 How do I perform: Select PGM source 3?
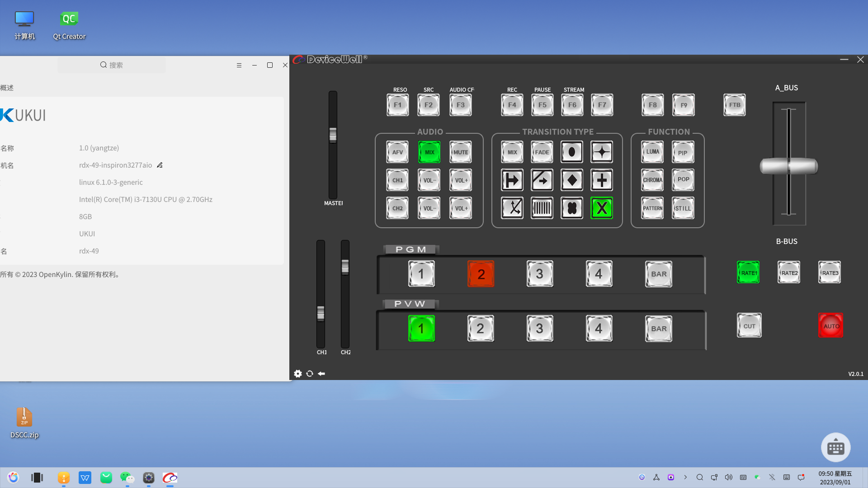[540, 274]
